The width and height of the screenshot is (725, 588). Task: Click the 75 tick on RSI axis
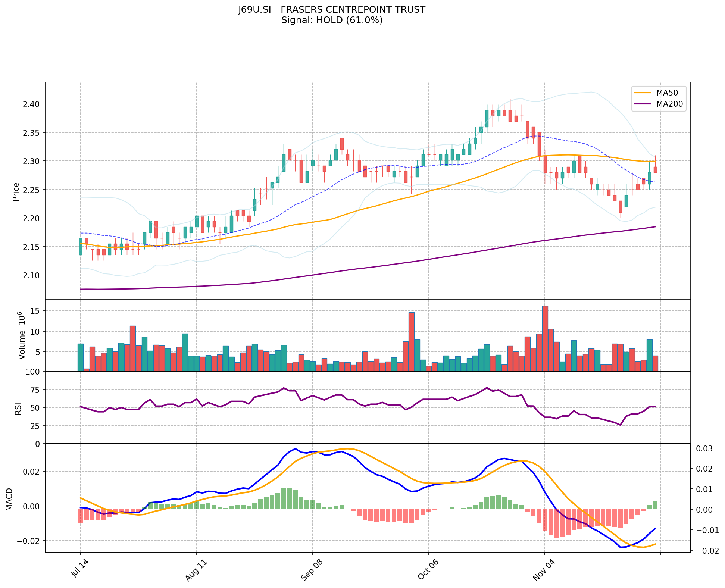(x=35, y=390)
